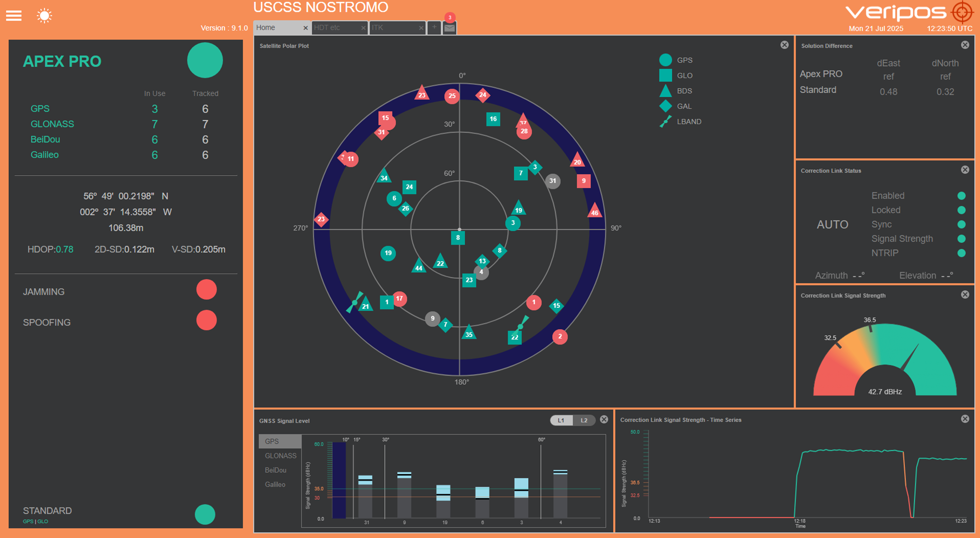Click the 42.7 dBHz gauge reading
This screenshot has width=980, height=538.
[x=885, y=392]
